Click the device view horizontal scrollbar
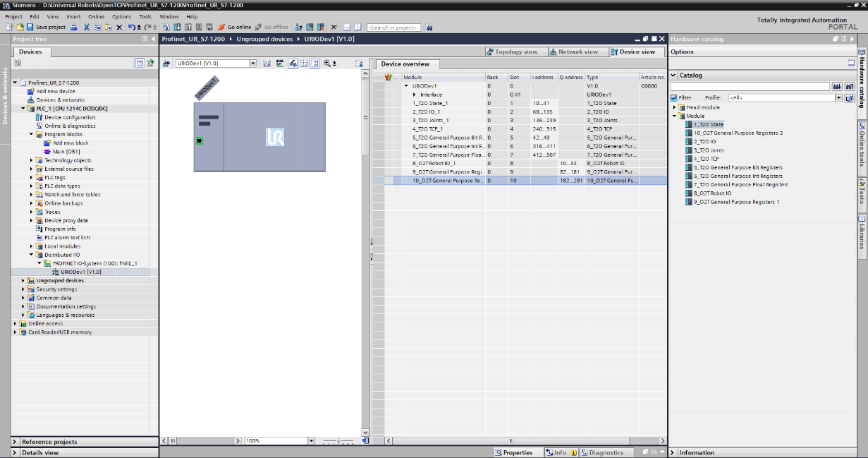 point(200,440)
